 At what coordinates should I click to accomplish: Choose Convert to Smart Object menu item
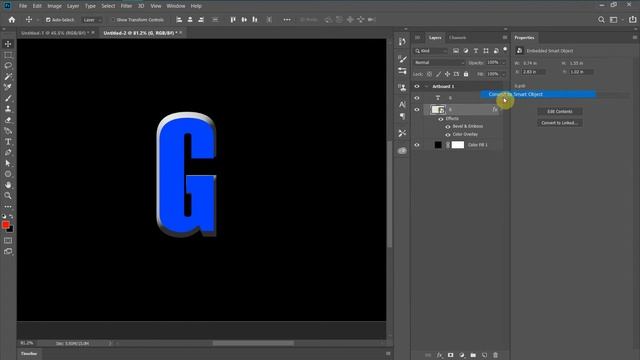pyautogui.click(x=538, y=94)
